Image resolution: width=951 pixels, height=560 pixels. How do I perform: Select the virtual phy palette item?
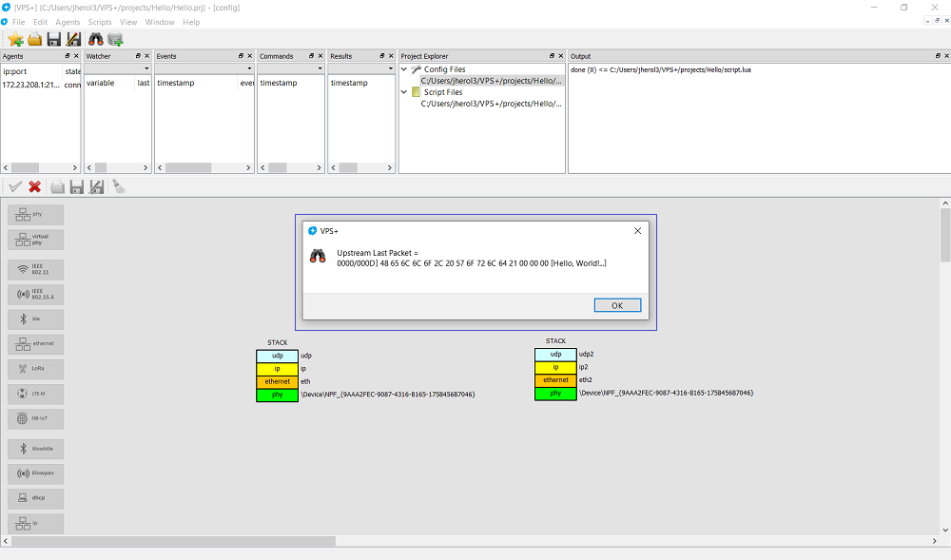tap(35, 239)
